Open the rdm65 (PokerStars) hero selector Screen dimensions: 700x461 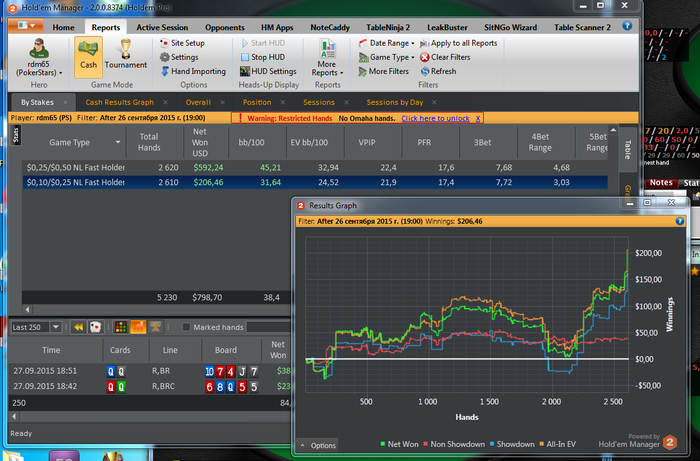click(39, 57)
